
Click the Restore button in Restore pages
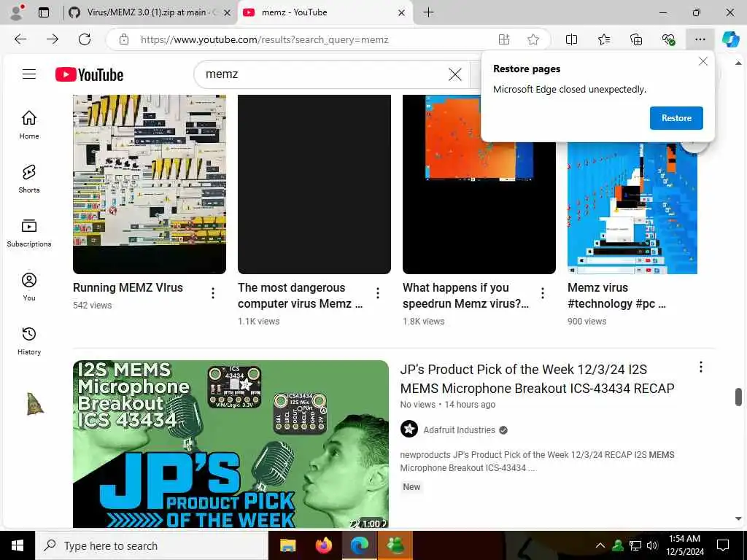(676, 118)
